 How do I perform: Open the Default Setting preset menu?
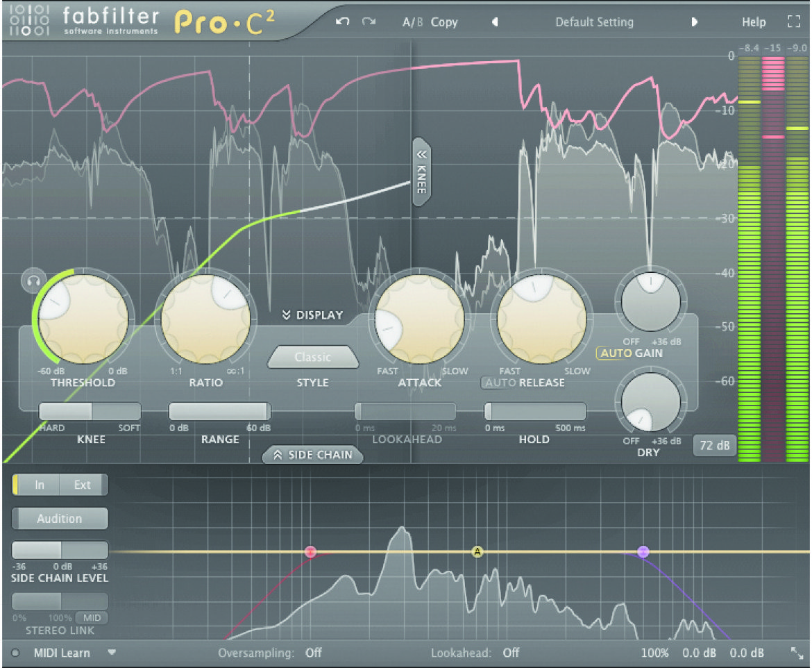[594, 22]
